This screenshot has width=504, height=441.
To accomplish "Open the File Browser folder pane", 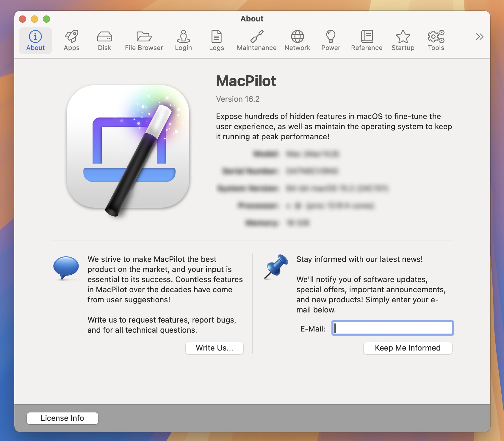I will click(x=144, y=41).
